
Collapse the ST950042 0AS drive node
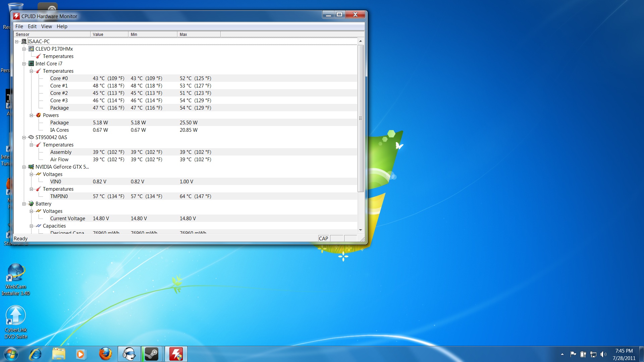click(24, 137)
